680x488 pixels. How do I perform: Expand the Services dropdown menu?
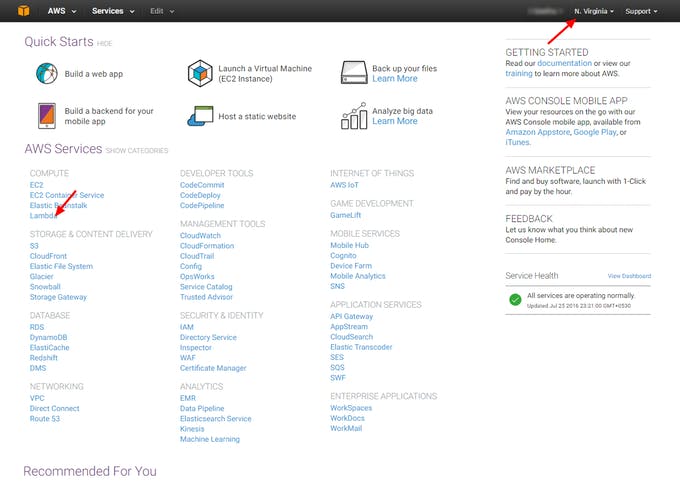coord(113,11)
